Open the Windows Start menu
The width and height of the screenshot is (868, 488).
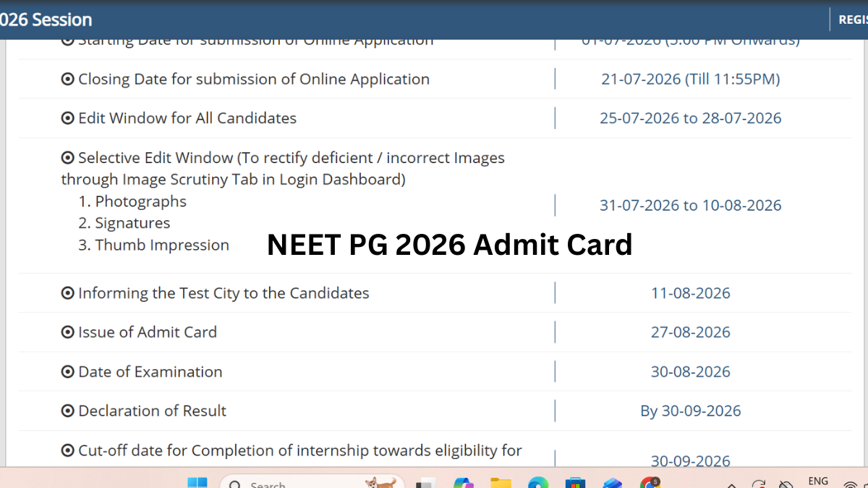coord(197,483)
